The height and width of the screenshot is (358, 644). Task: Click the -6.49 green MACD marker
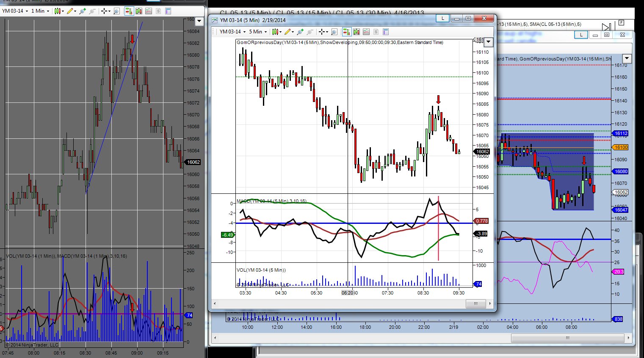coord(228,235)
